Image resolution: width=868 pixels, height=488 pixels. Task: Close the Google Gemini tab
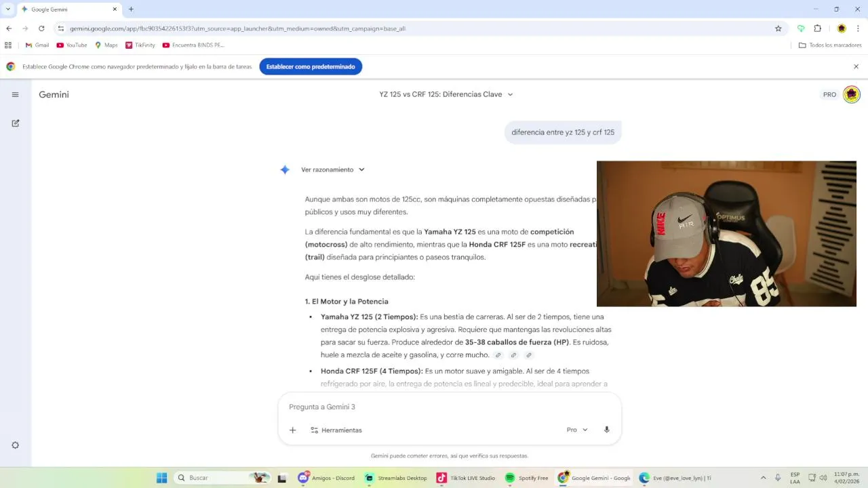[115, 9]
